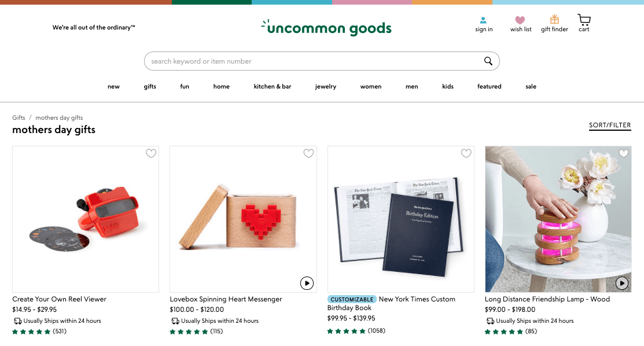Click the sign in person icon
Image resolution: width=644 pixels, height=346 pixels.
pos(483,20)
